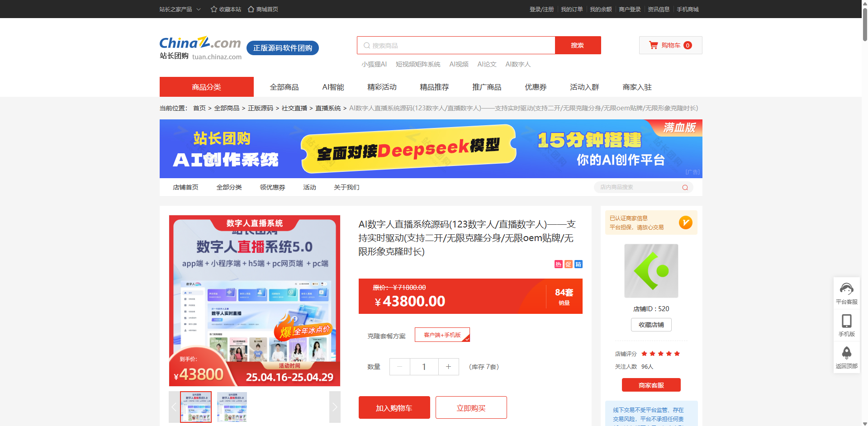The width and height of the screenshot is (868, 426).
Task: Switch to the 店铺首页 store tab
Action: coord(185,187)
